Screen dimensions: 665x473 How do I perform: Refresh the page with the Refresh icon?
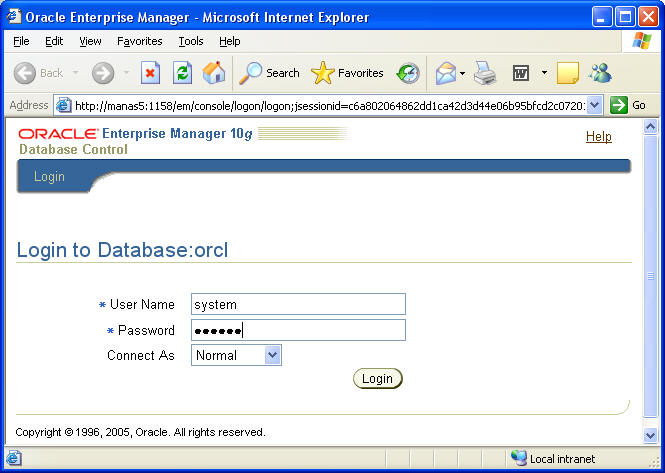pyautogui.click(x=182, y=73)
